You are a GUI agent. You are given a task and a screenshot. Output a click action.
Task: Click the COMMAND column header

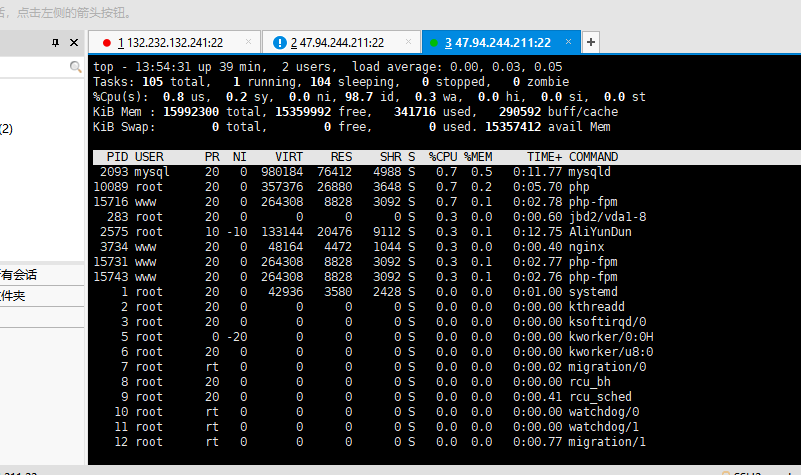(x=594, y=157)
